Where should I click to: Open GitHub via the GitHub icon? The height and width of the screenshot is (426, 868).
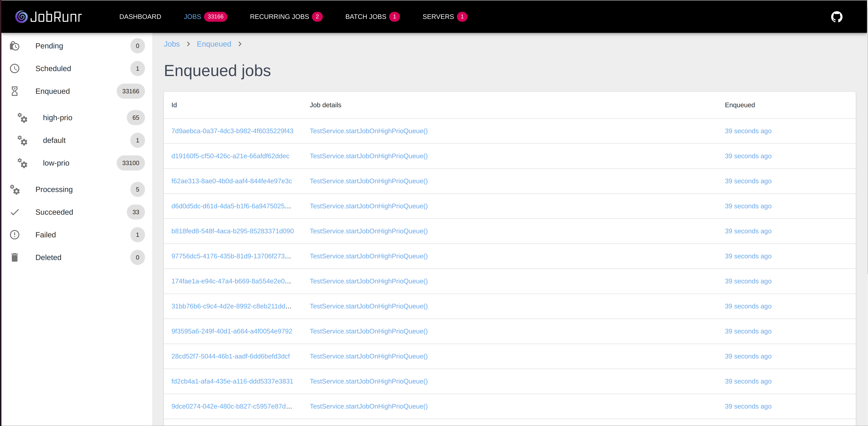(x=837, y=17)
